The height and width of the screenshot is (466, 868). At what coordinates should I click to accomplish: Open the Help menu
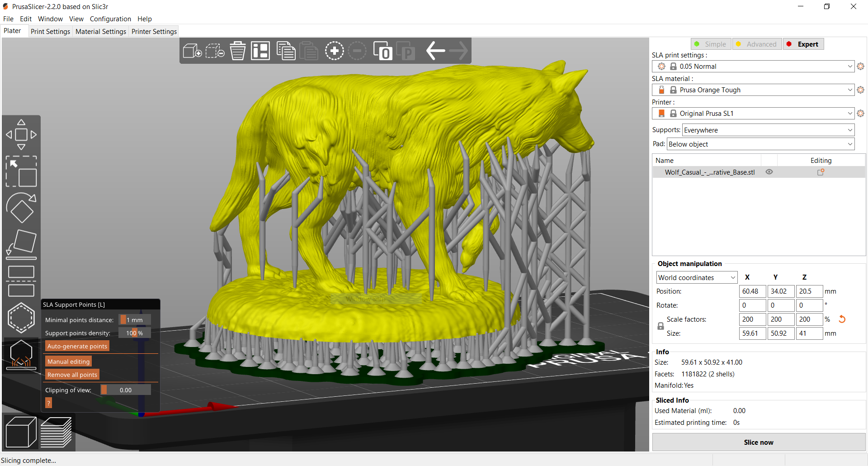(x=145, y=19)
